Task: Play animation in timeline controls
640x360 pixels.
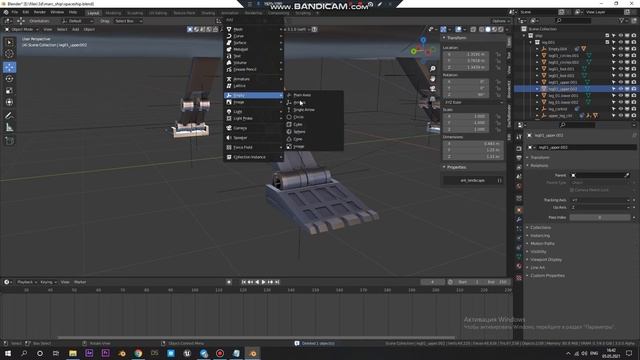Action: pyautogui.click(x=263, y=282)
